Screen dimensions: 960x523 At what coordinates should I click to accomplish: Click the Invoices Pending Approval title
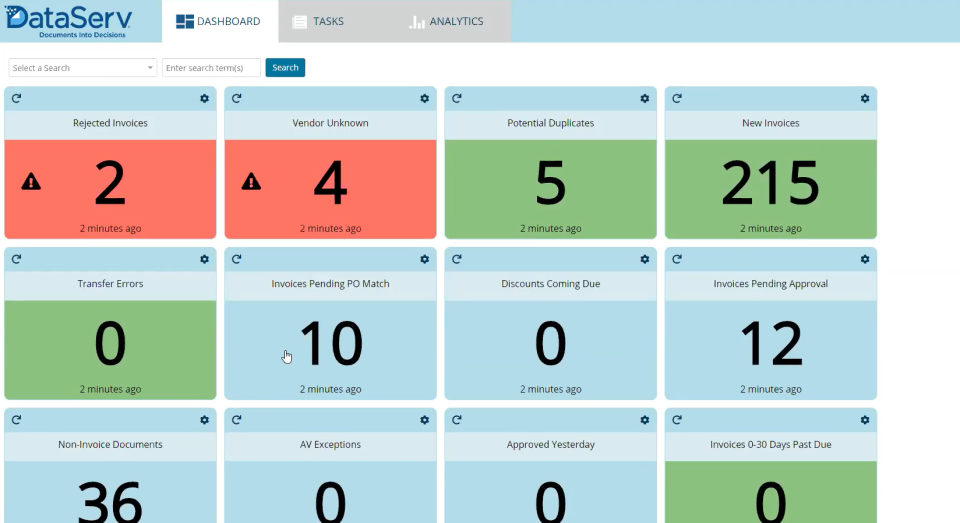pos(771,284)
